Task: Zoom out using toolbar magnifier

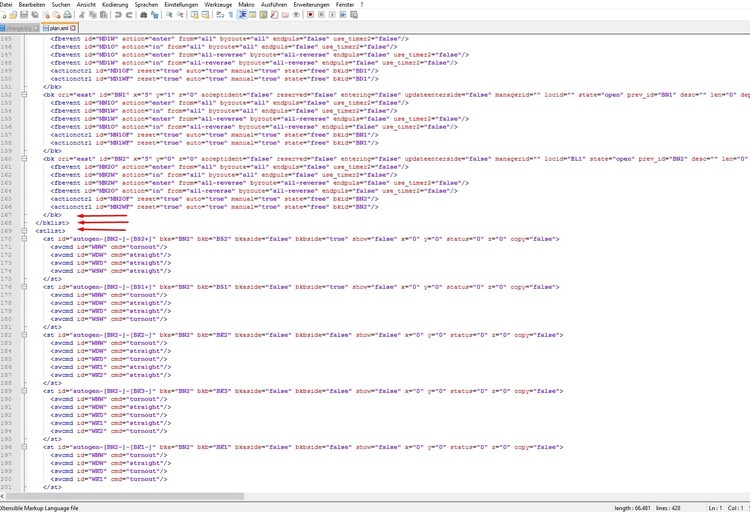Action: pos(180,15)
